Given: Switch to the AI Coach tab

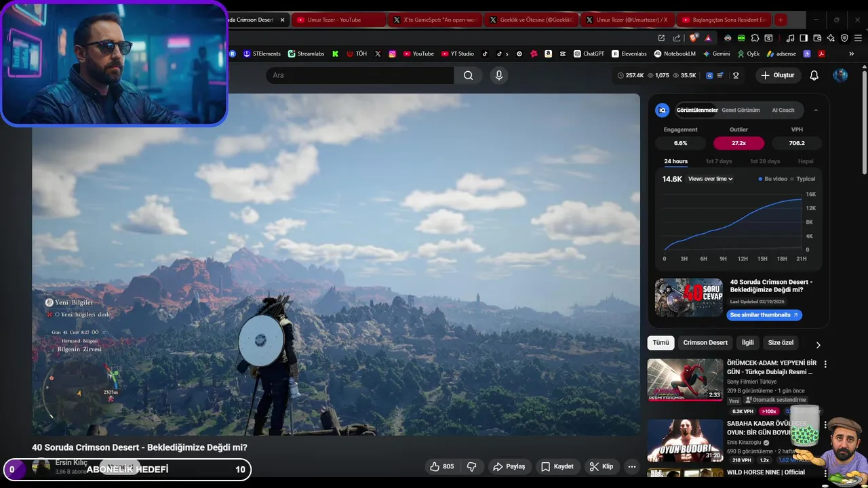Looking at the screenshot, I should 783,110.
